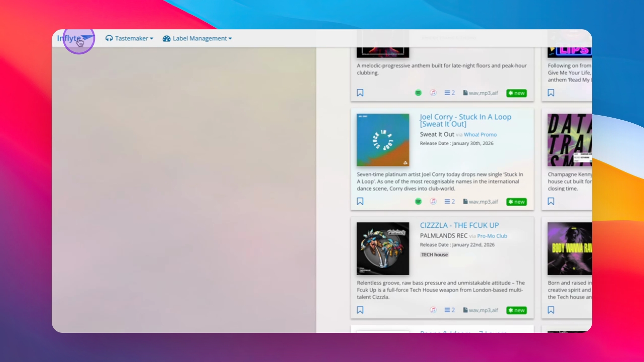Click the 'Relentless groove, raw bass pressure' description

(441, 290)
